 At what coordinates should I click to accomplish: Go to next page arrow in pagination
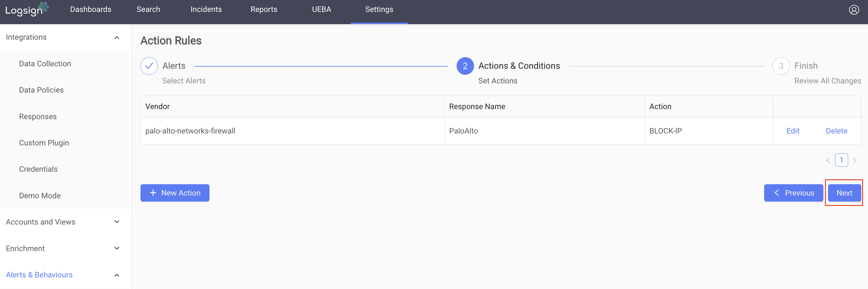(x=855, y=160)
